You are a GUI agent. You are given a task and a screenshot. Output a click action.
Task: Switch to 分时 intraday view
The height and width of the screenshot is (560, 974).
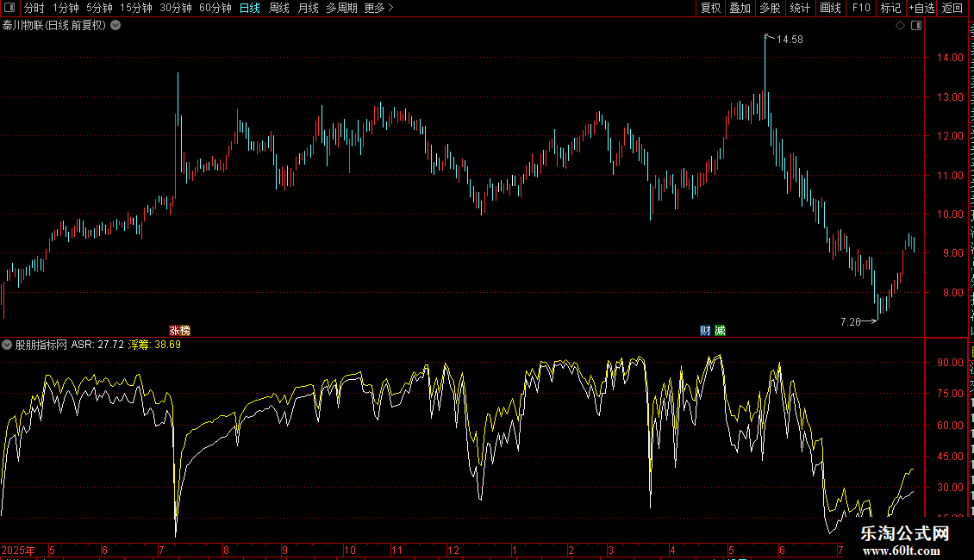[x=34, y=8]
